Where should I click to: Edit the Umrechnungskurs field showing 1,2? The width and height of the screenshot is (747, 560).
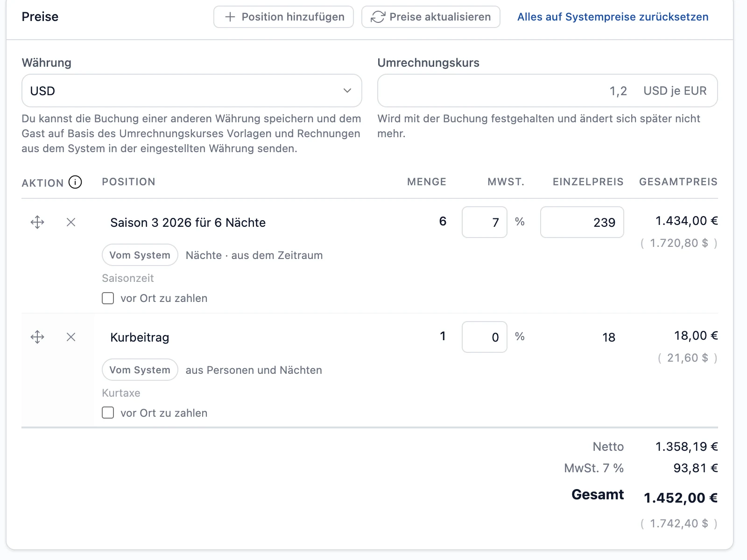[x=547, y=91]
